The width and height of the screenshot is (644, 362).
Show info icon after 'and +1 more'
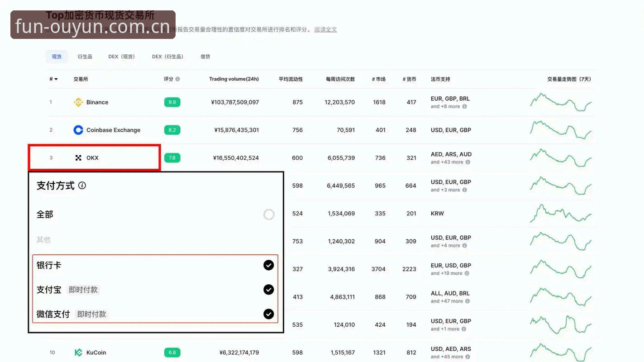tap(463, 329)
